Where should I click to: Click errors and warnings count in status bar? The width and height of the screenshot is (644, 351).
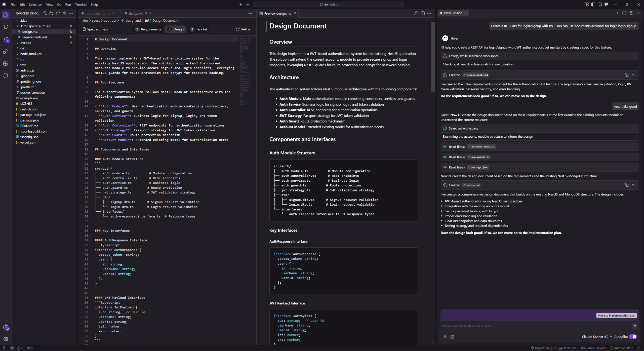[17, 348]
